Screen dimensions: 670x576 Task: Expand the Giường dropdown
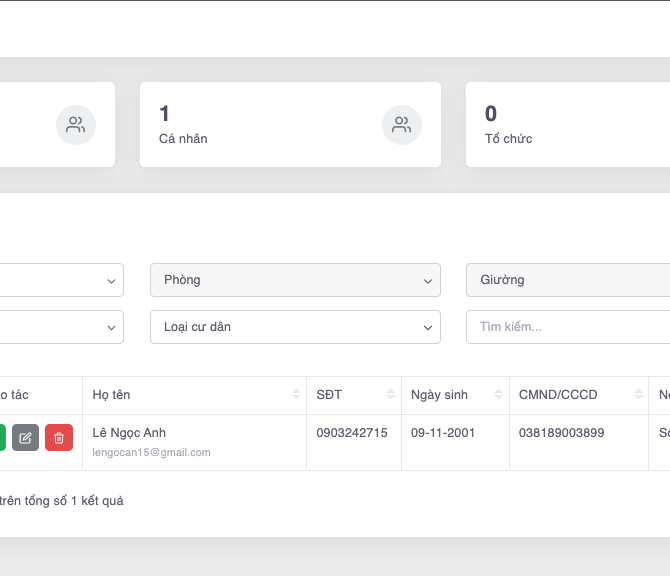pos(568,280)
